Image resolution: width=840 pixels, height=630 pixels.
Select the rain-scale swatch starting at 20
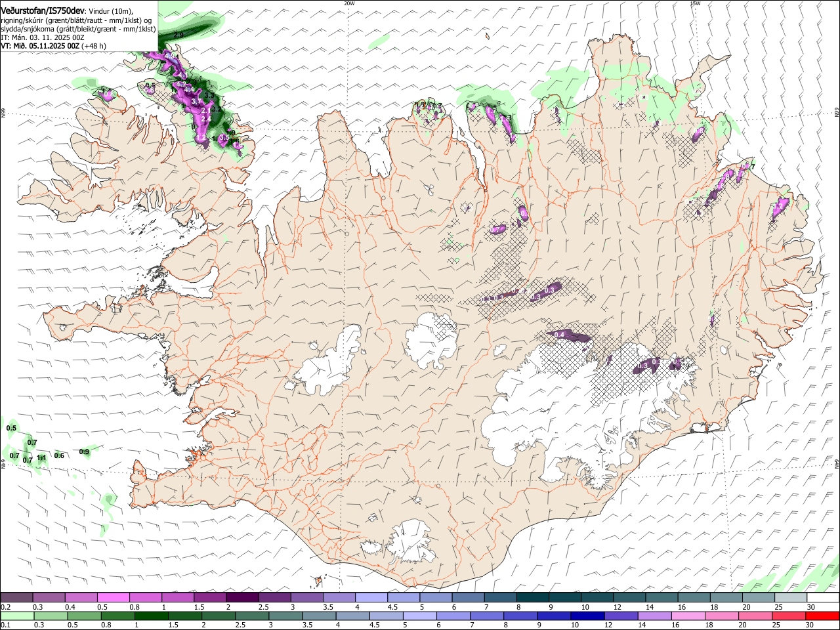point(755,616)
